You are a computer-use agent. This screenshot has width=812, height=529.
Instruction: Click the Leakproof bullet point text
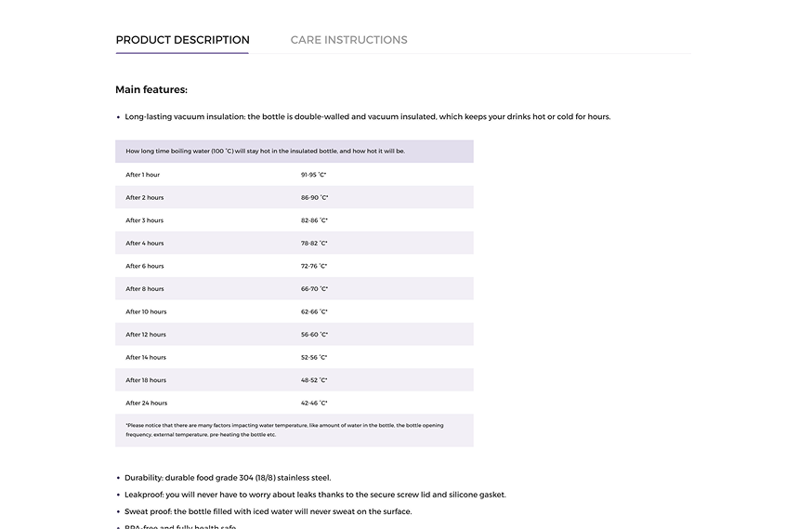315,495
